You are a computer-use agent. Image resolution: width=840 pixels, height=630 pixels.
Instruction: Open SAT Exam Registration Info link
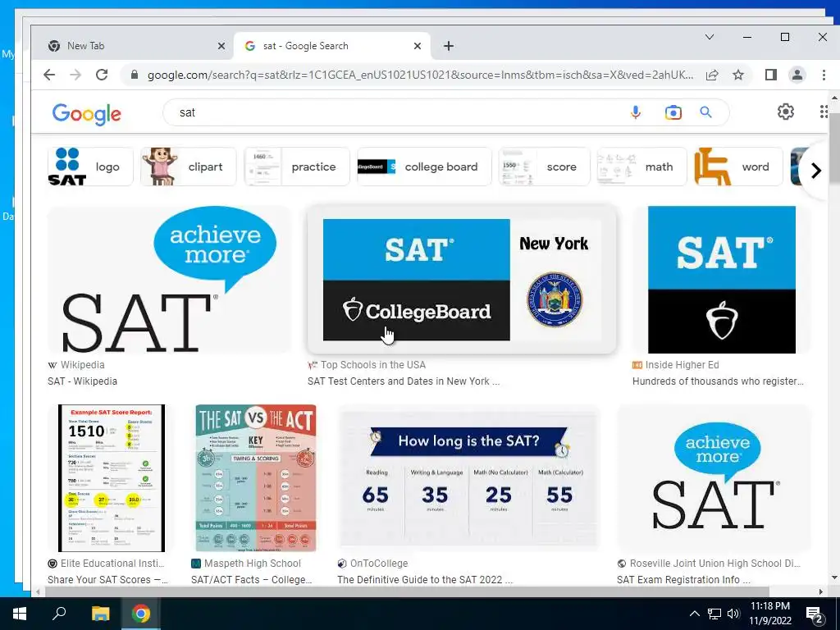[683, 580]
